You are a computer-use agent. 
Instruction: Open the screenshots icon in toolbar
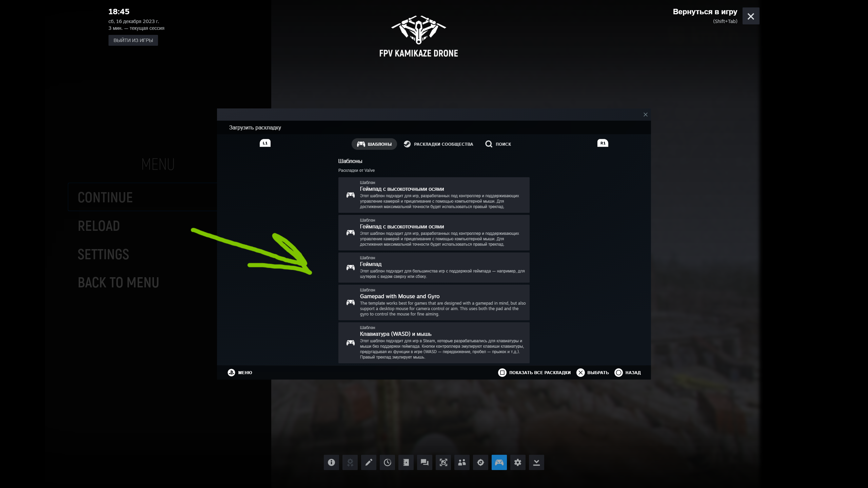pos(443,462)
